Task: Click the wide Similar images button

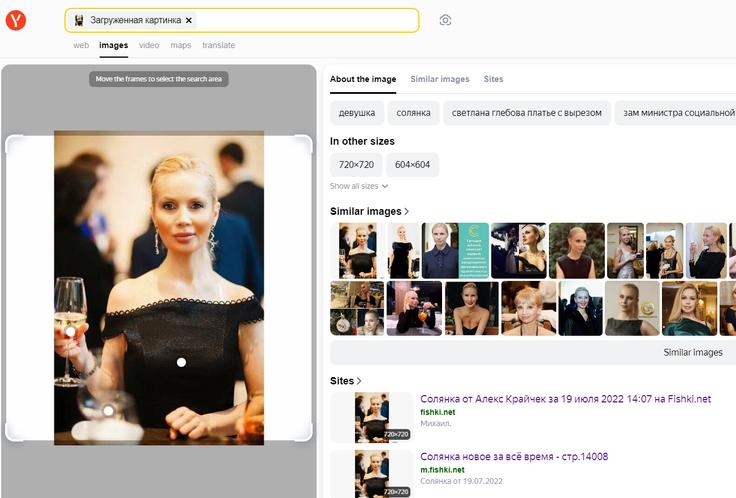Action: coord(533,352)
